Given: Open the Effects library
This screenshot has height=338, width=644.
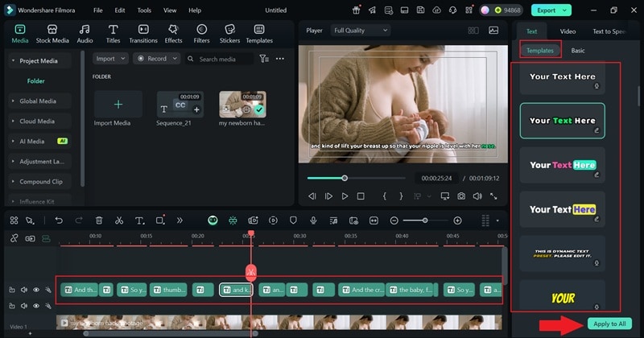Looking at the screenshot, I should coord(173,34).
